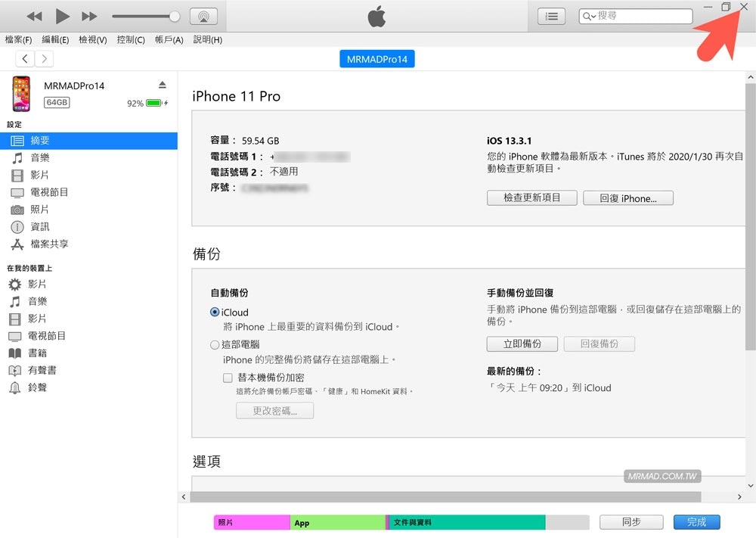Screen dimensions: 756x538
Task: Click 立即備份 button
Action: 522,344
